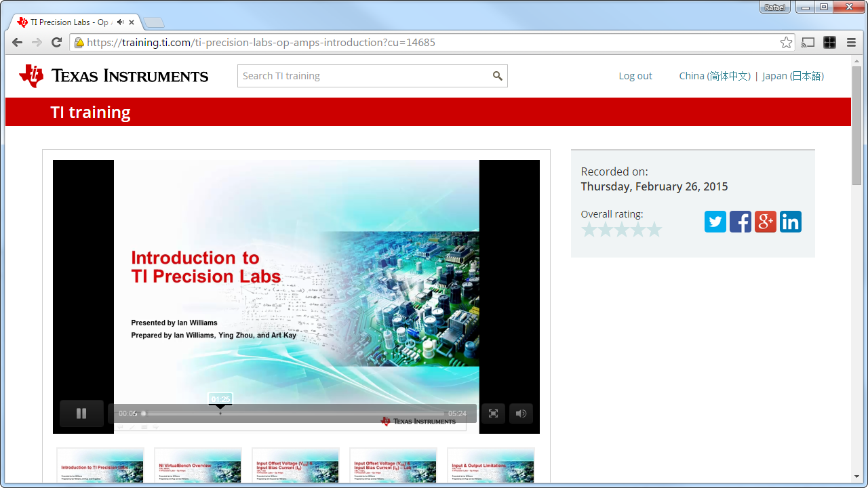Pause the video playback

point(81,413)
